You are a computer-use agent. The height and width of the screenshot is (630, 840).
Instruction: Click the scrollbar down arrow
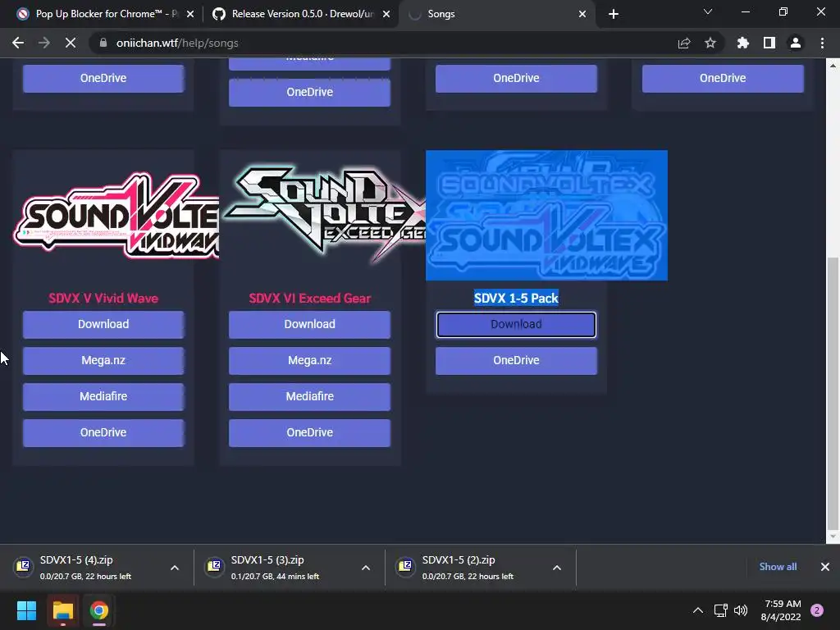click(833, 536)
